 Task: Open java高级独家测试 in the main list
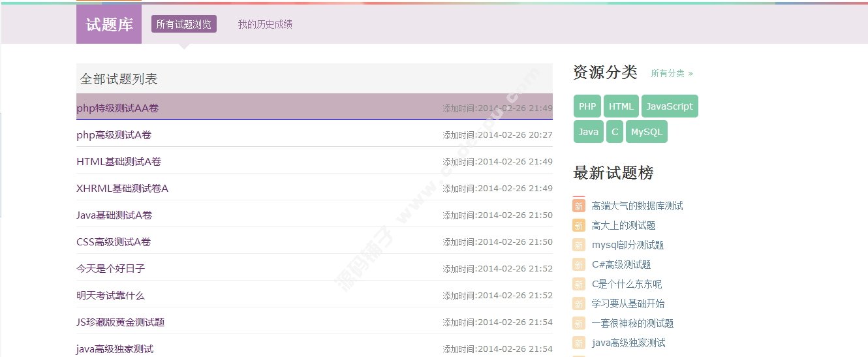point(115,349)
